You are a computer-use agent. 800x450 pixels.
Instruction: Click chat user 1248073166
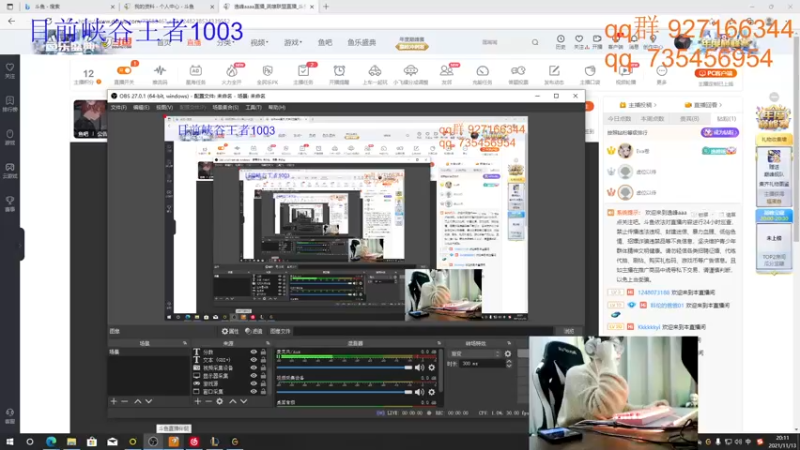[x=654, y=292]
